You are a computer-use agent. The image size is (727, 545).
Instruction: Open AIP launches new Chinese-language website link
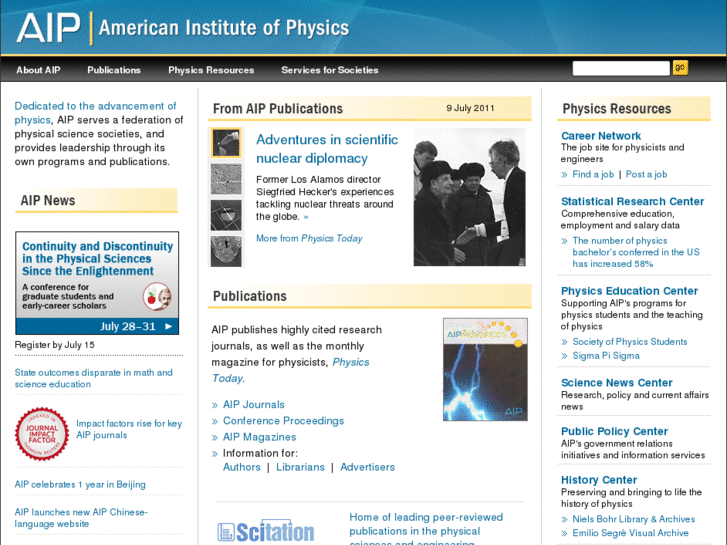click(81, 518)
